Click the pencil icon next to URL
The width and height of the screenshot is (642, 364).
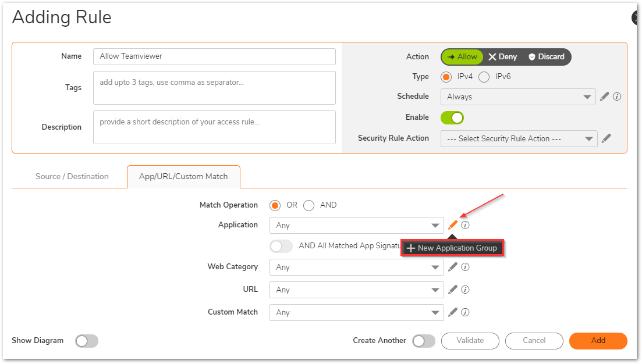[453, 290]
